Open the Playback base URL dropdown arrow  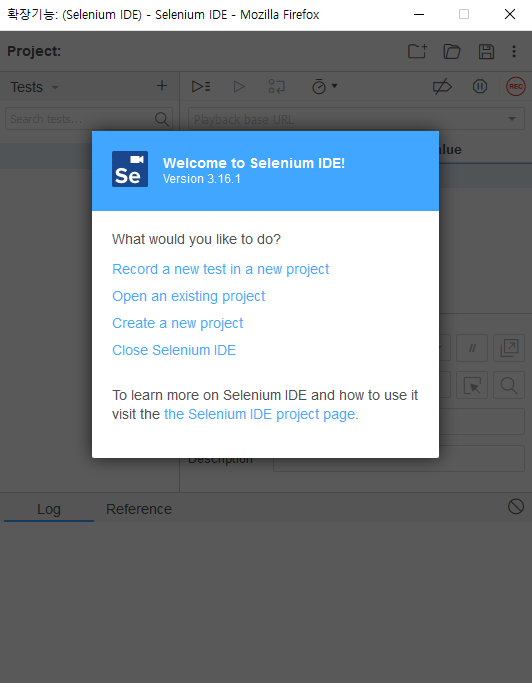[512, 119]
